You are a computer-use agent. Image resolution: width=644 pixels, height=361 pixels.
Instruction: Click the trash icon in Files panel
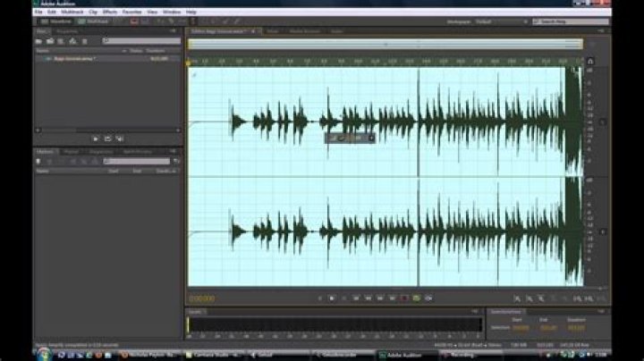[x=85, y=41]
